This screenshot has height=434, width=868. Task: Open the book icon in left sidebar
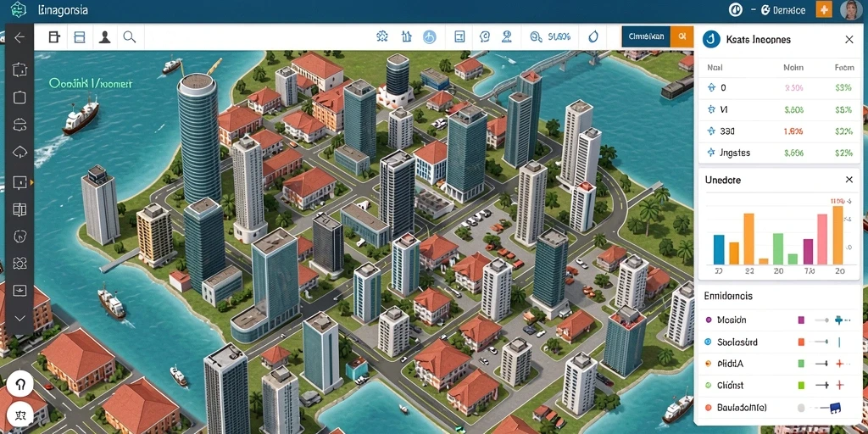pyautogui.click(x=19, y=209)
